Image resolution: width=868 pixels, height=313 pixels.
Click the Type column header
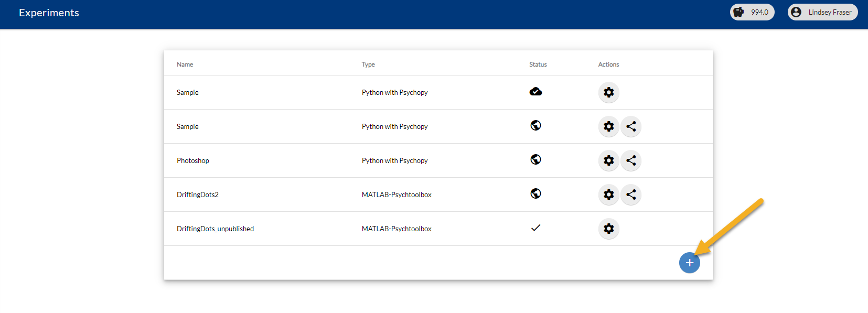coord(368,64)
